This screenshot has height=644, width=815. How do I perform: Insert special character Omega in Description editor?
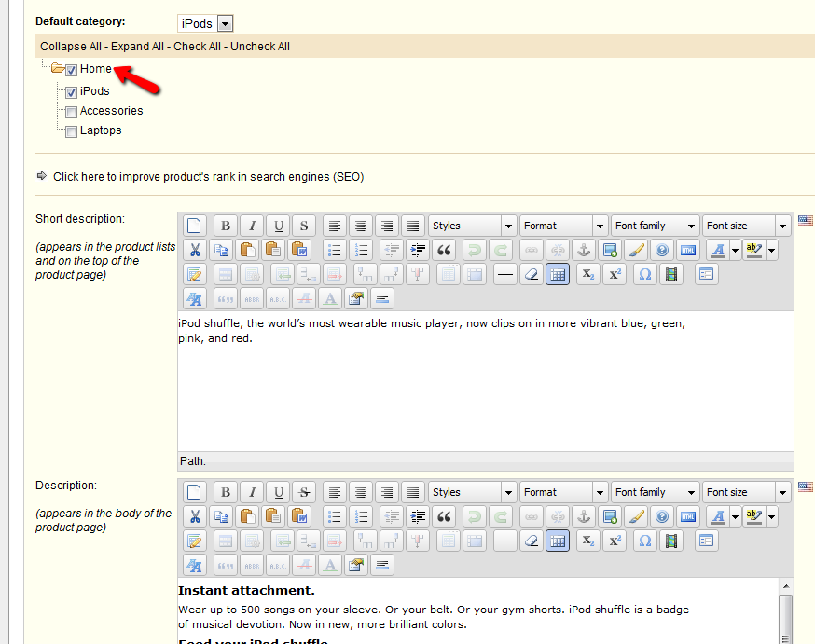pyautogui.click(x=645, y=541)
